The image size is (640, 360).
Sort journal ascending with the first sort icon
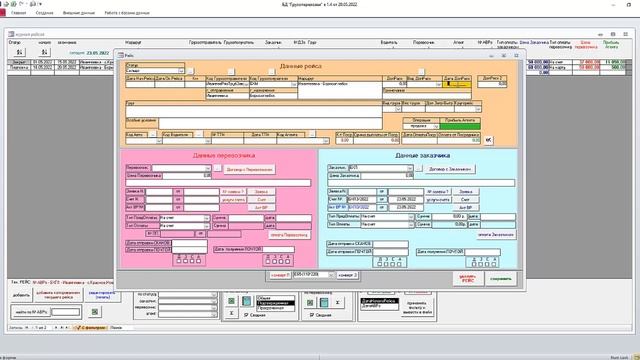click(19, 52)
